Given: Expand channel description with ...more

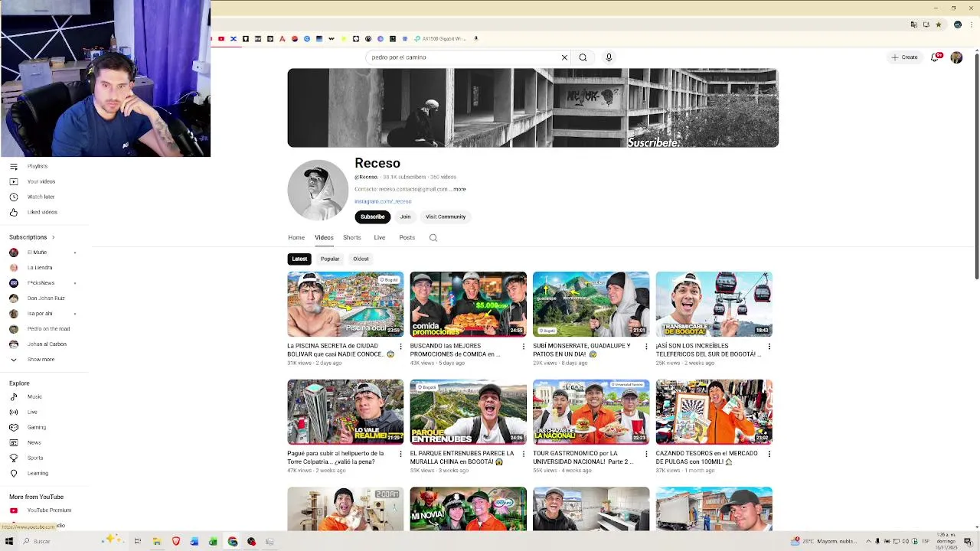Looking at the screenshot, I should click(x=459, y=189).
